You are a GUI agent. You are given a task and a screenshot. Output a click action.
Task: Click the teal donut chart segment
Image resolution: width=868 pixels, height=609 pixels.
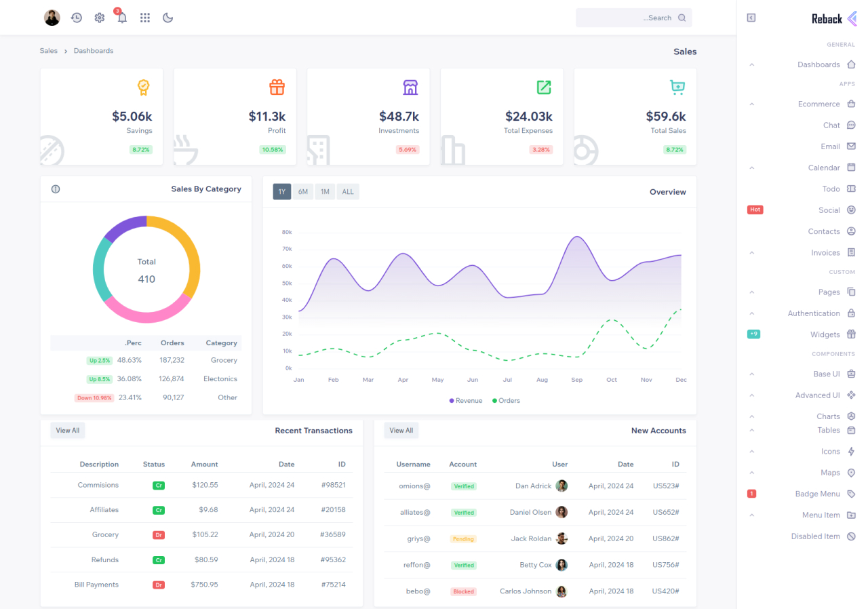click(x=100, y=269)
